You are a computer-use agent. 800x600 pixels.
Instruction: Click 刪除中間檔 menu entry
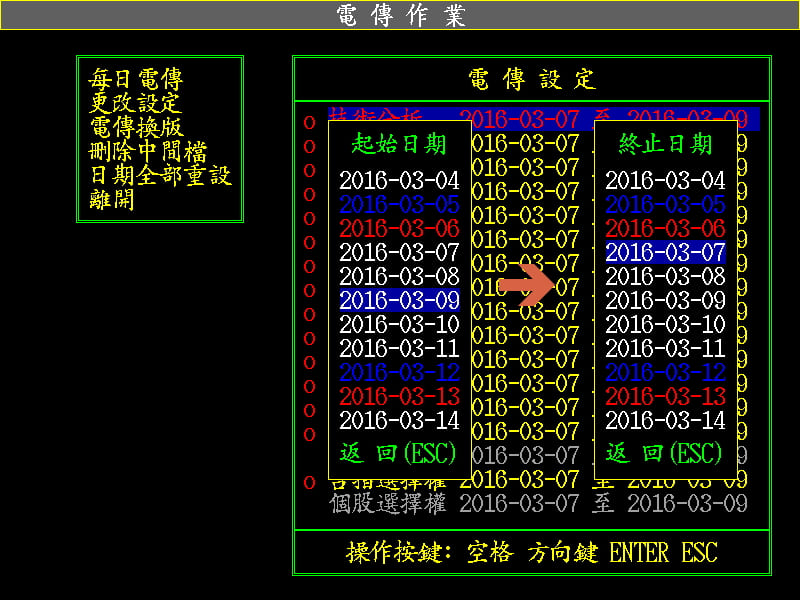pyautogui.click(x=148, y=151)
